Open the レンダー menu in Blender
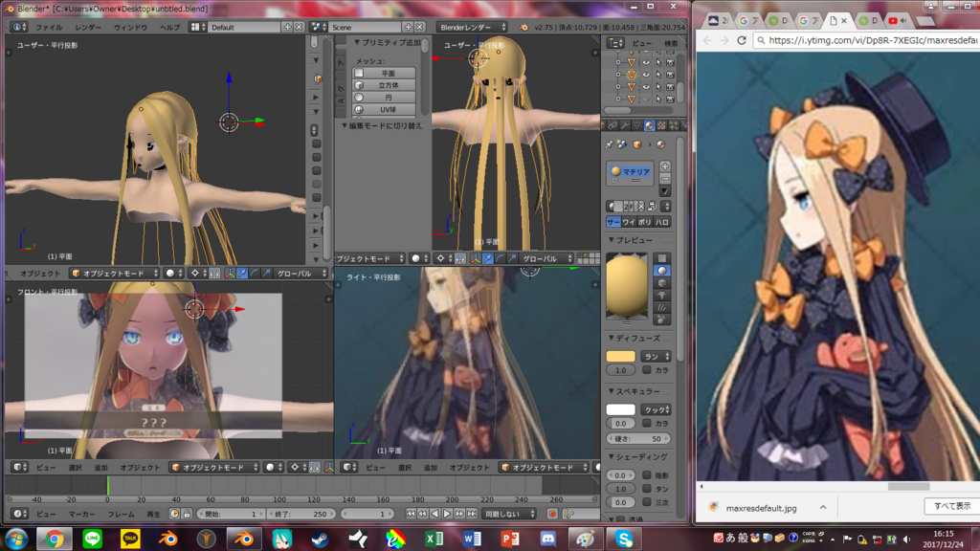 coord(88,28)
